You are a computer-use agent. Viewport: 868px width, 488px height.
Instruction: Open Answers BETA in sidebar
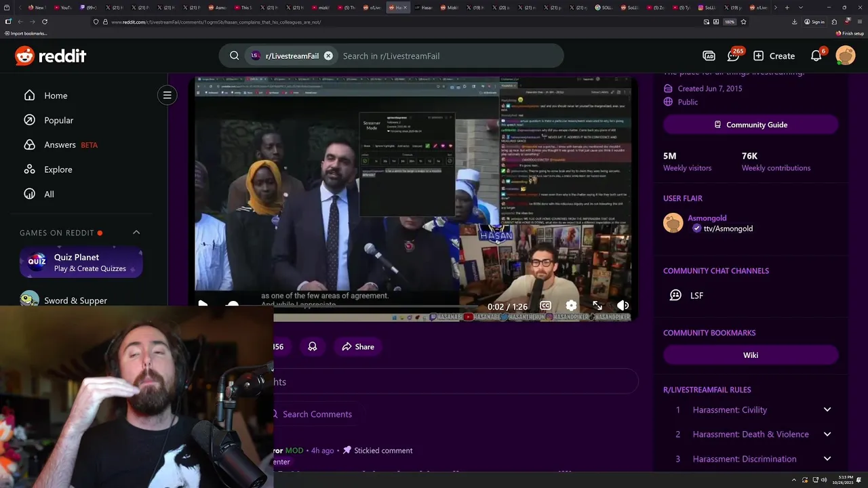tap(60, 144)
